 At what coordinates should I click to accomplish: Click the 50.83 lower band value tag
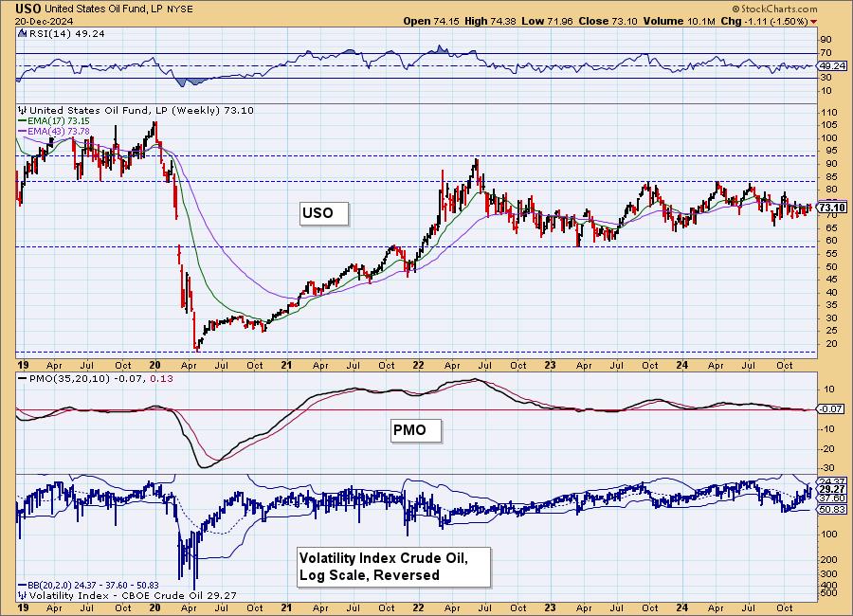point(832,510)
